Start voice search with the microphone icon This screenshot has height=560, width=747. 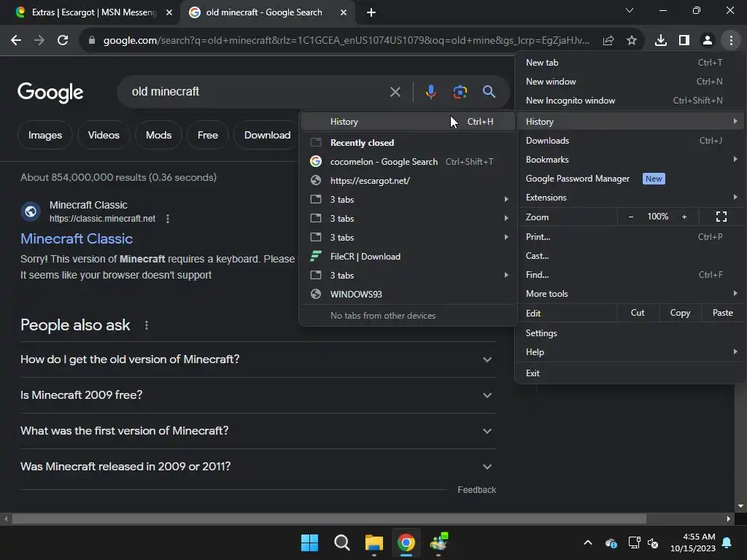point(430,92)
